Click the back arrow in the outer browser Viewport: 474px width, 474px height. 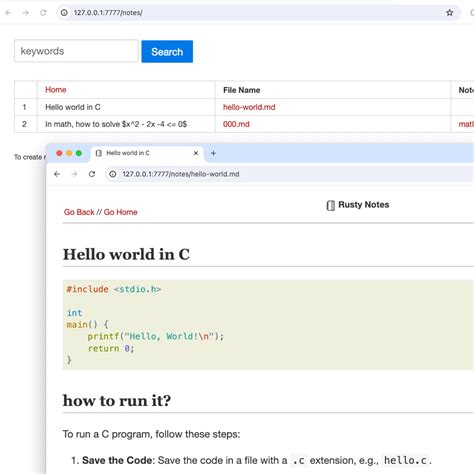8,13
